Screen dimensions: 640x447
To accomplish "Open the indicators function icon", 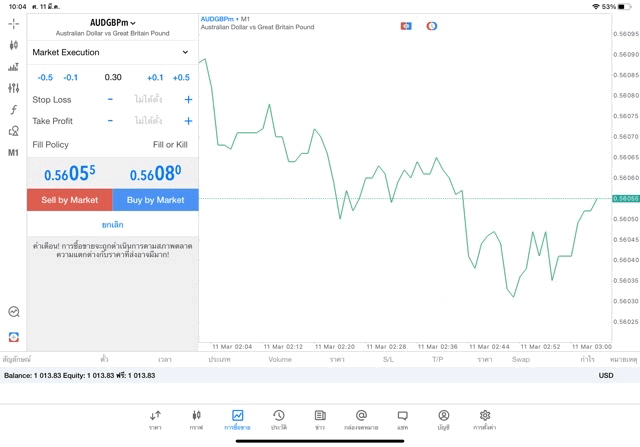I will click(13, 110).
